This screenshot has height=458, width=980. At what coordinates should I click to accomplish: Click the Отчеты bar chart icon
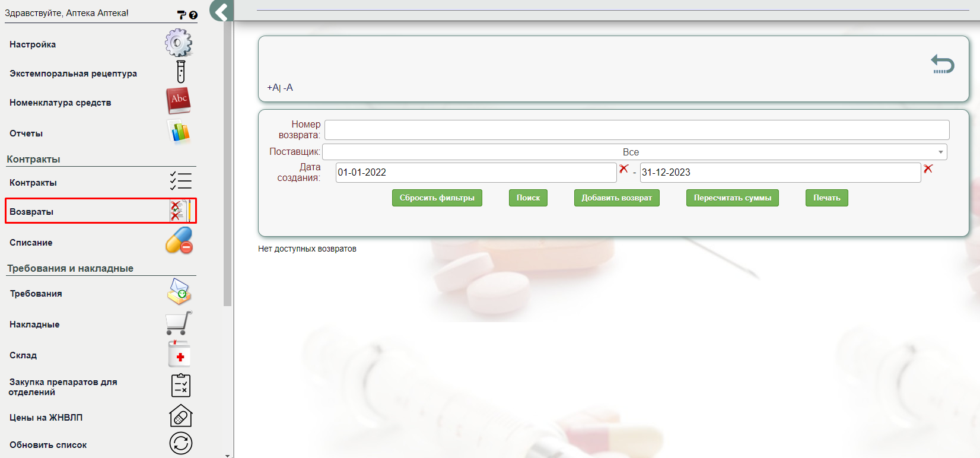(x=180, y=132)
